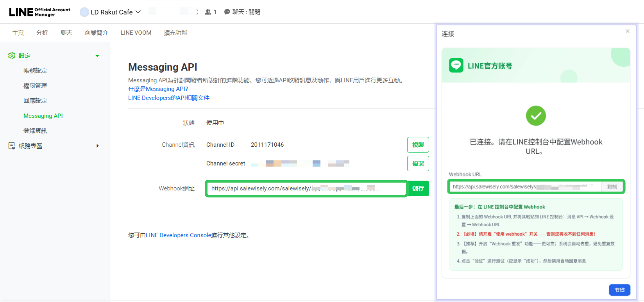Click the red 必填 webhook instruction line
Screen dimensions: 644x302
click(526, 234)
